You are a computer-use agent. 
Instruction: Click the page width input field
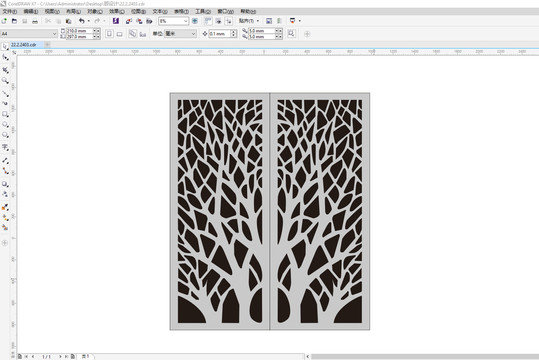(x=79, y=31)
